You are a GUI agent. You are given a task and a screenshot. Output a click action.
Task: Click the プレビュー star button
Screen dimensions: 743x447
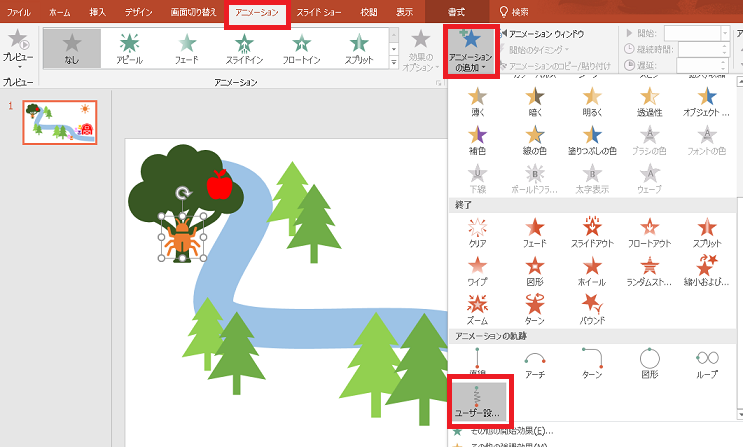point(18,46)
